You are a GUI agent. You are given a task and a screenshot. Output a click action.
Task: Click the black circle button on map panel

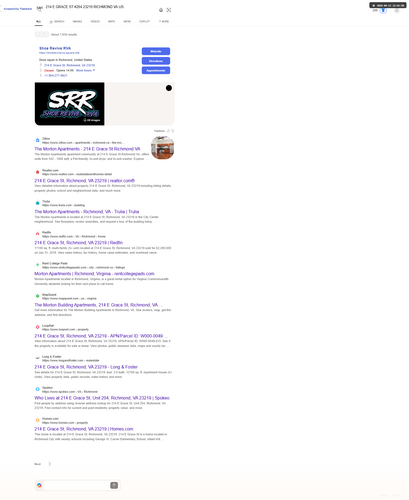tap(169, 88)
